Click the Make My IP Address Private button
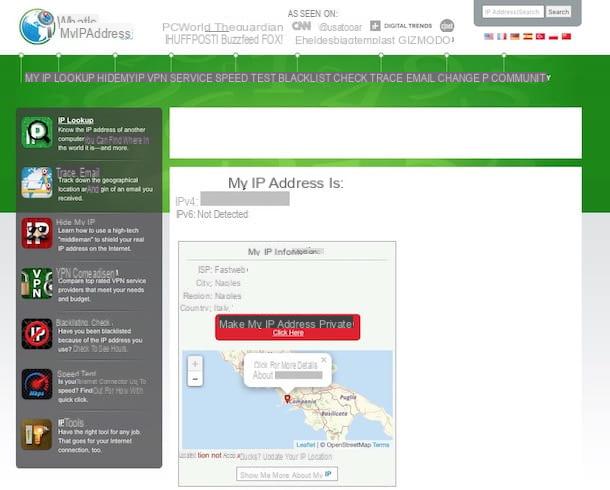The image size is (610, 490). click(x=287, y=327)
